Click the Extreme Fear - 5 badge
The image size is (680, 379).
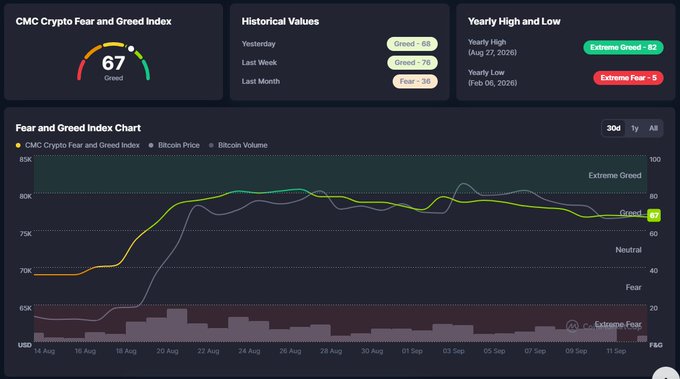[628, 78]
